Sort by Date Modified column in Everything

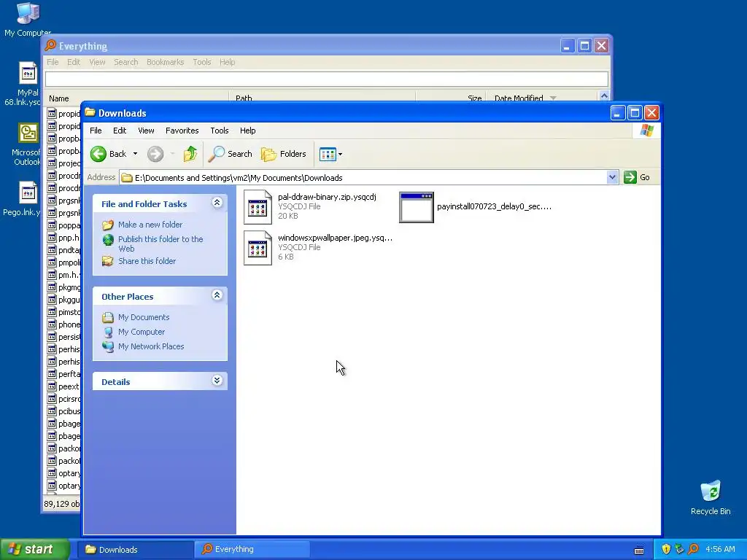(541, 97)
